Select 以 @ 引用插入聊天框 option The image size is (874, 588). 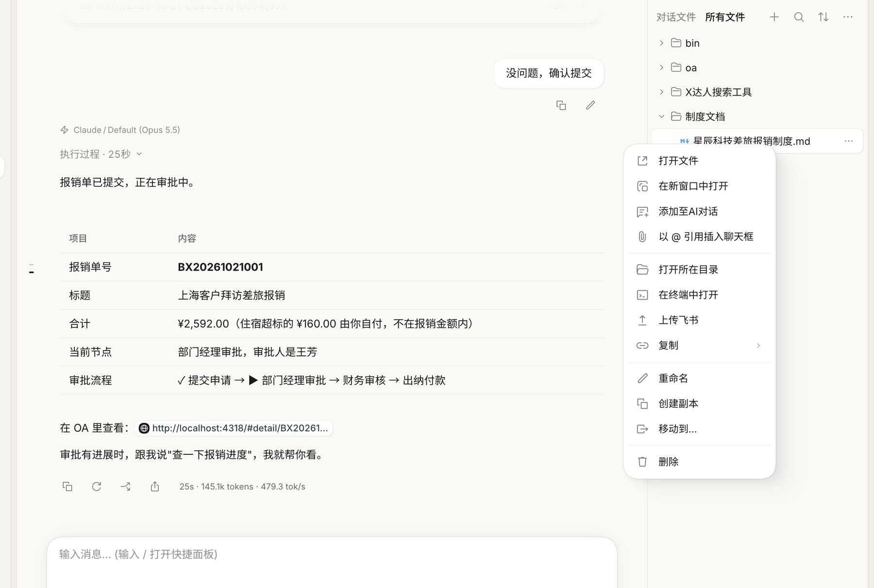pos(699,236)
